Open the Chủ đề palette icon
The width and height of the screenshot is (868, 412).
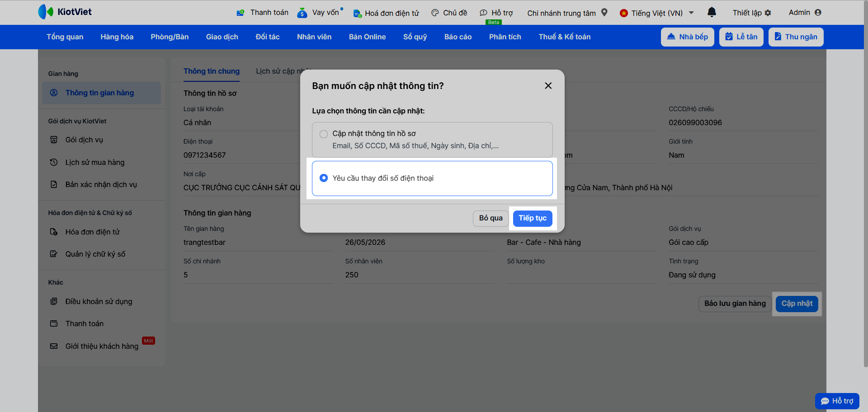435,13
